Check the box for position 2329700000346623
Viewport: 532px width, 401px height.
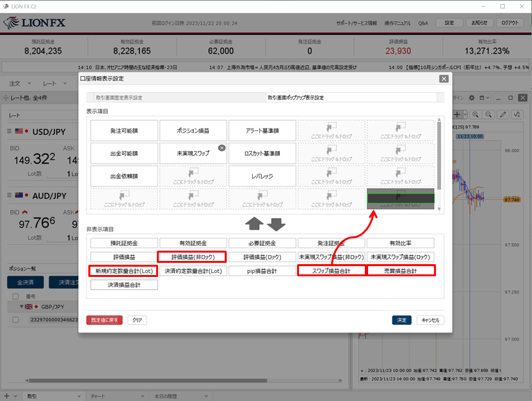pos(15,320)
